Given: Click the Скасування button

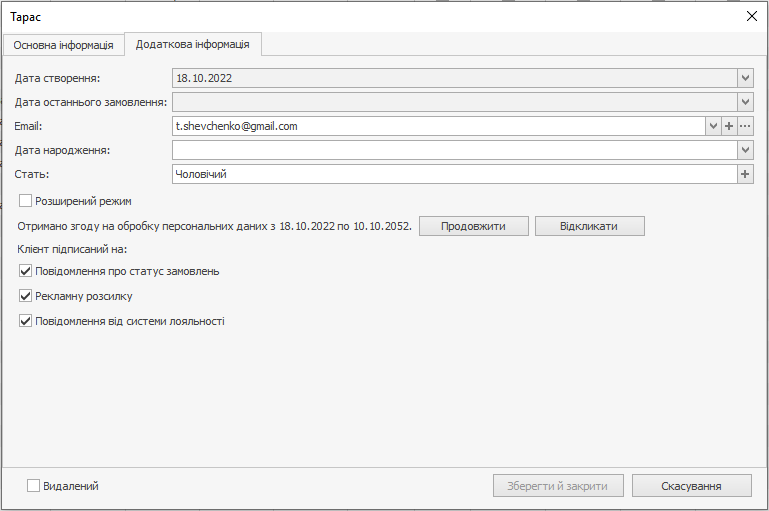Looking at the screenshot, I should click(x=691, y=486).
